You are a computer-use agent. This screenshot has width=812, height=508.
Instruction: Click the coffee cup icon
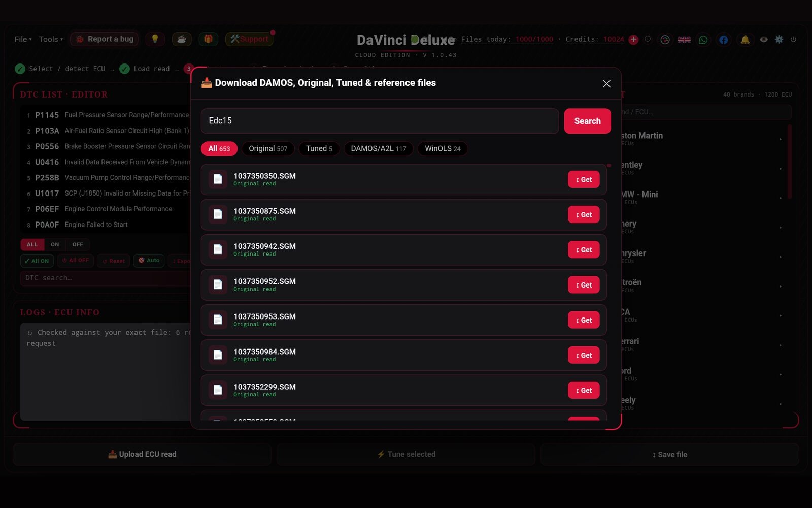pos(182,39)
